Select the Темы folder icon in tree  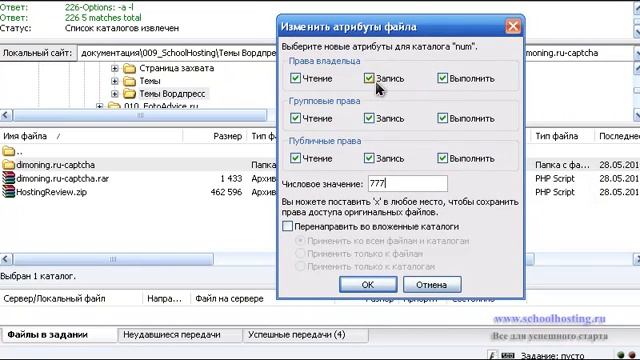coord(129,81)
